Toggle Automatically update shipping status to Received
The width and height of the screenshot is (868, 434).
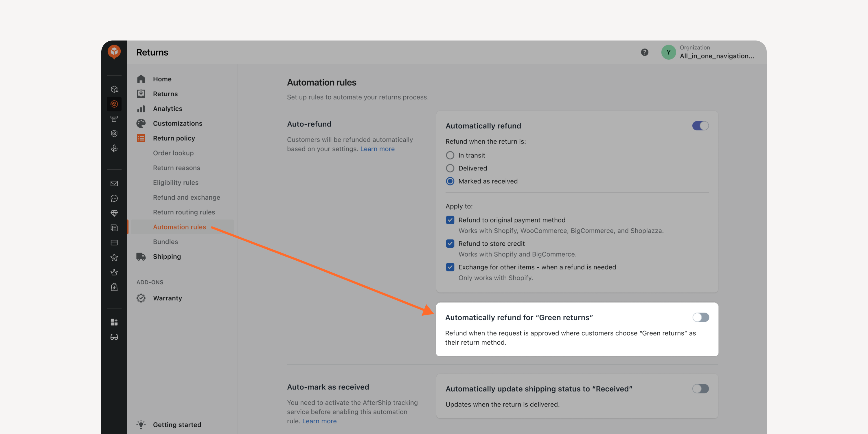(x=700, y=389)
